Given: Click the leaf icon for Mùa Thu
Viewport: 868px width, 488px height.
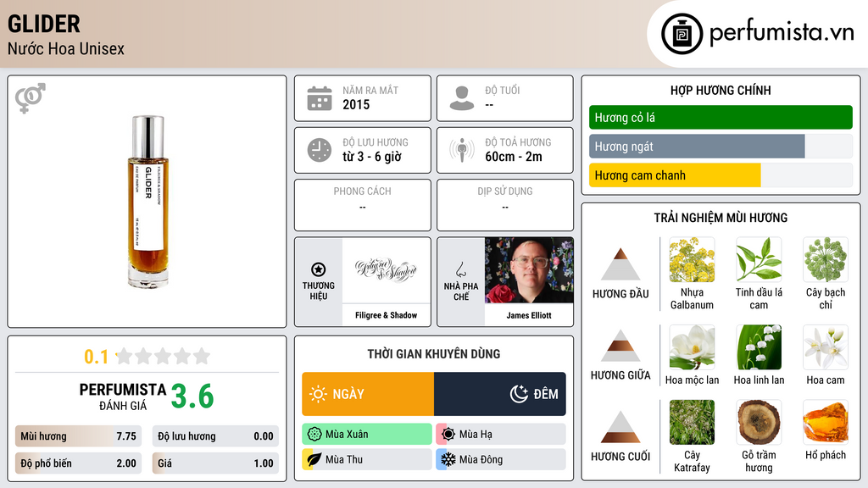Looking at the screenshot, I should (x=314, y=459).
